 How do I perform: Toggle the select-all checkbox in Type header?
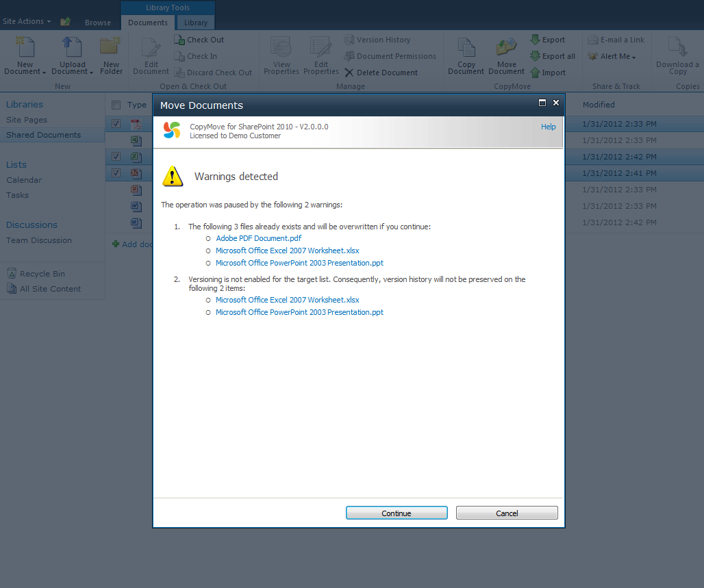[116, 105]
